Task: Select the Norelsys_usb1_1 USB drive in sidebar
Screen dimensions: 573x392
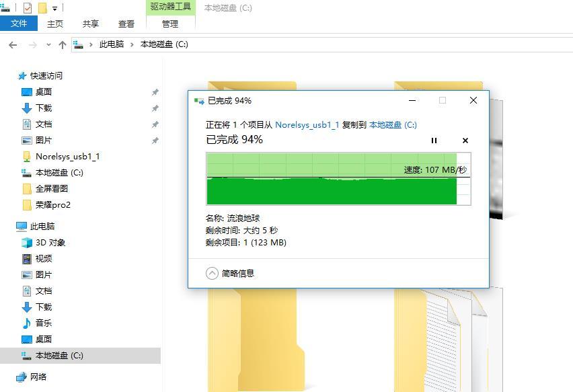Action: (x=67, y=156)
